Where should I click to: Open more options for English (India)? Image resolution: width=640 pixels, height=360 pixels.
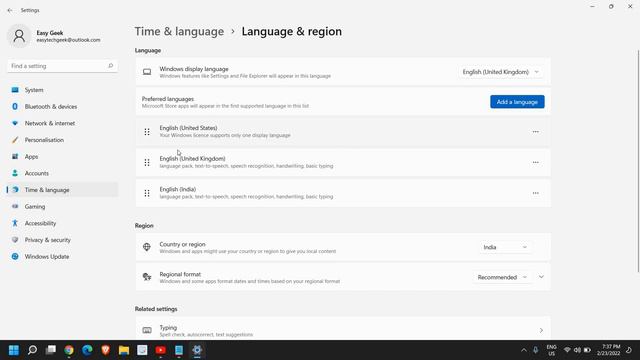(x=536, y=193)
